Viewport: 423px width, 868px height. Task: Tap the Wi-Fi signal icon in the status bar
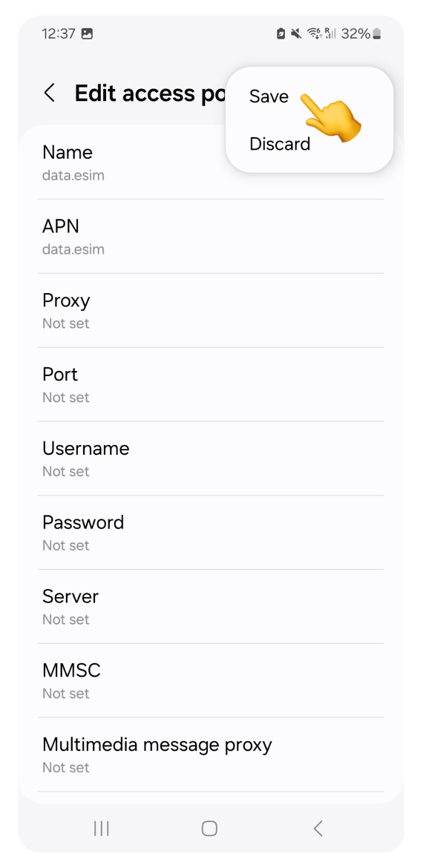(x=315, y=34)
